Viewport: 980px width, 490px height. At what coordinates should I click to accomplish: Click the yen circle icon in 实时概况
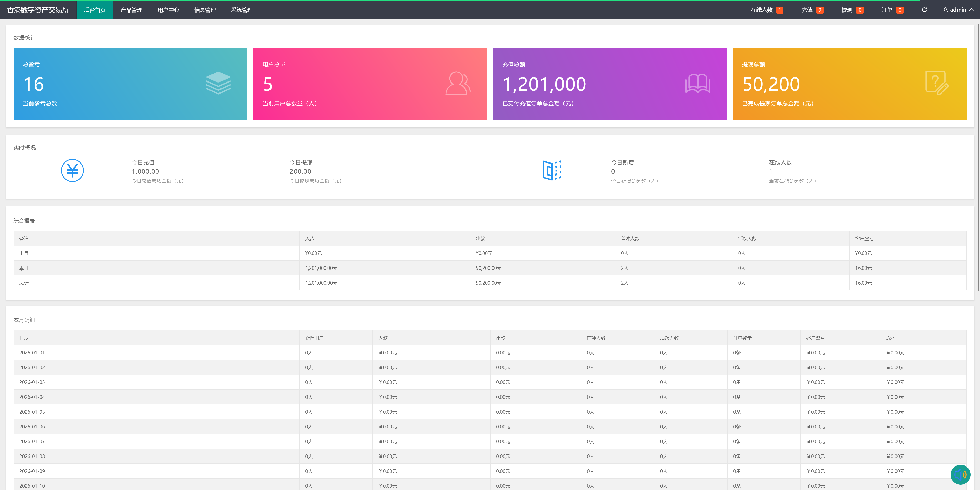pos(72,170)
